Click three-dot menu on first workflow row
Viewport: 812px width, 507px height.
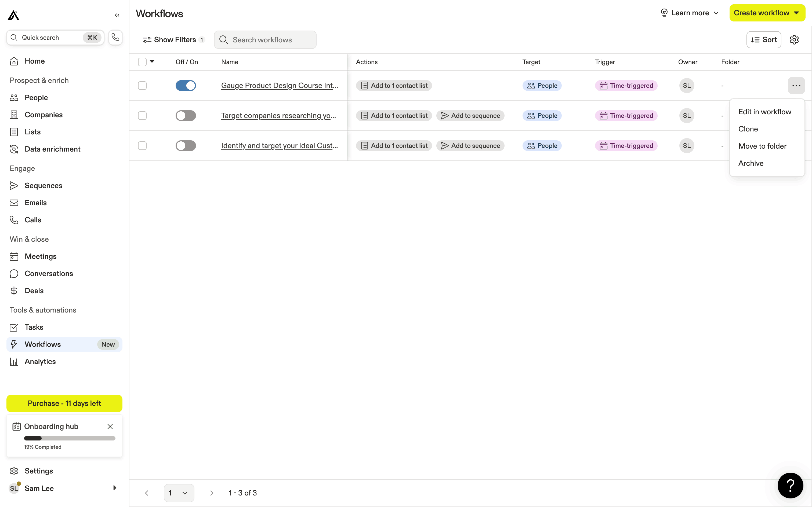coord(796,86)
